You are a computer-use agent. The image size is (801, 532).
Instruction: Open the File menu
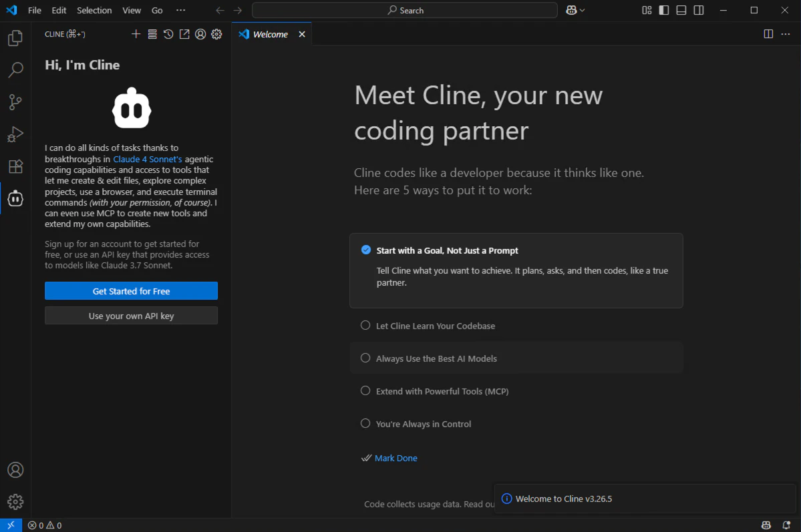pyautogui.click(x=35, y=10)
